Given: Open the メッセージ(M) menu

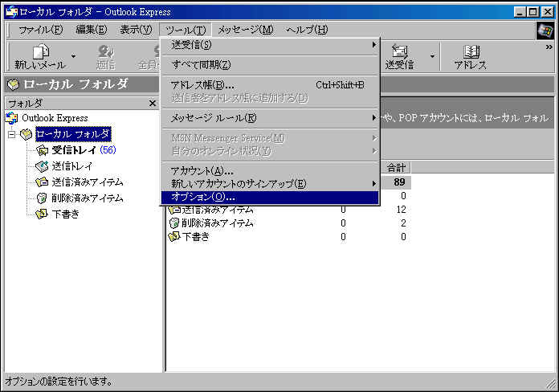Looking at the screenshot, I should pyautogui.click(x=246, y=30).
